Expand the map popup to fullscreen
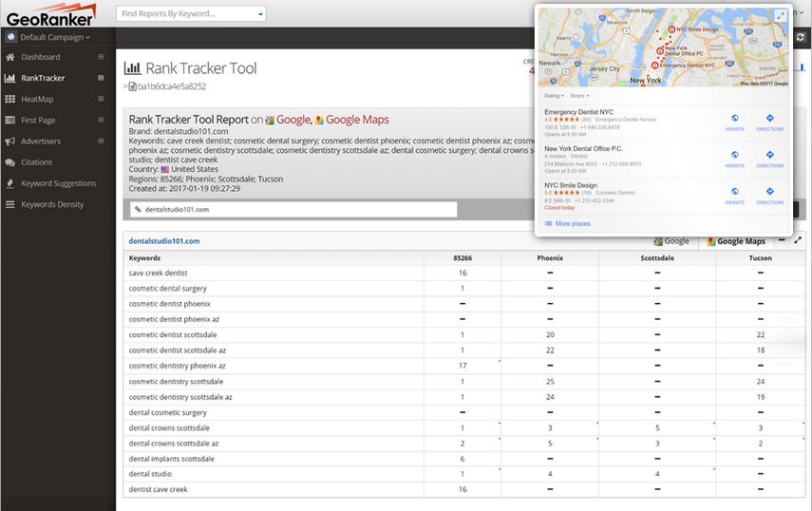Viewport: 812px width, 511px height. 781,16
